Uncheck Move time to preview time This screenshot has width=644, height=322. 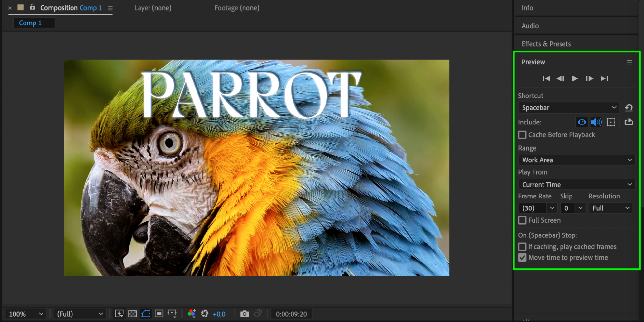pos(522,258)
